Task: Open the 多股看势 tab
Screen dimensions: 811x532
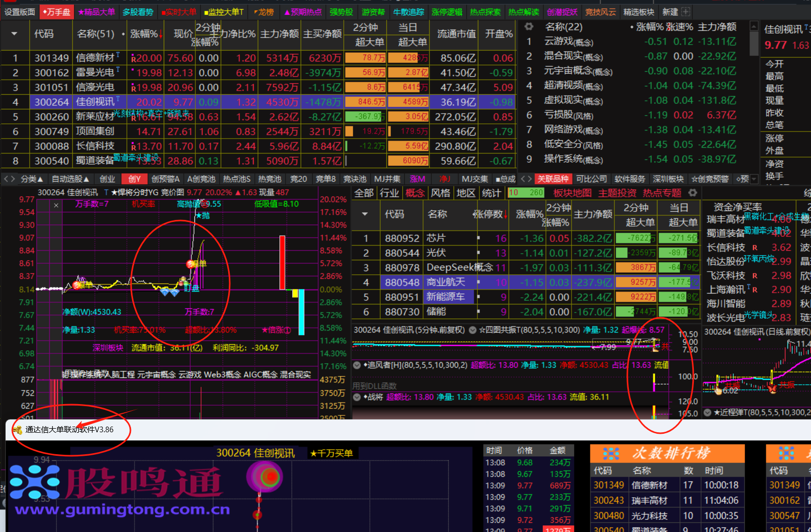Action: 138,12
